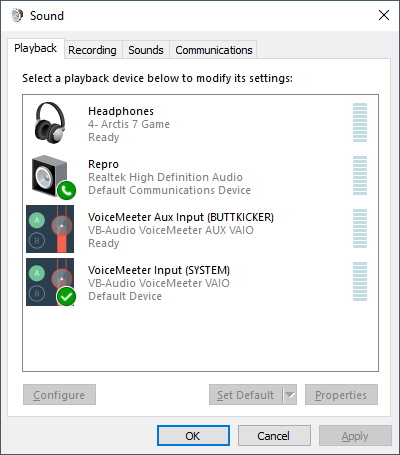Screen dimensions: 400x455
Task: Click the Set Default button
Action: coord(246,395)
